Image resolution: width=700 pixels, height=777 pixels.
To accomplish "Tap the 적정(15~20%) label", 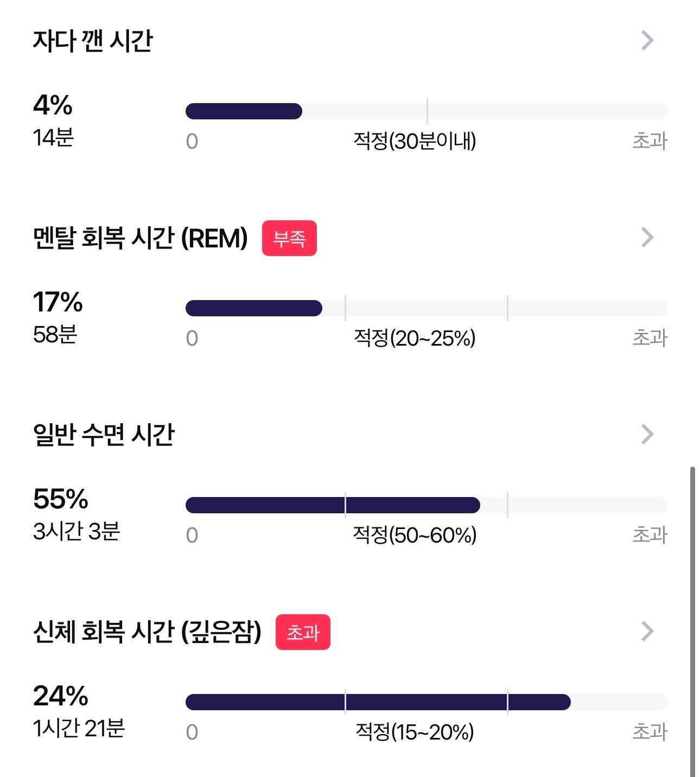I will 415,732.
